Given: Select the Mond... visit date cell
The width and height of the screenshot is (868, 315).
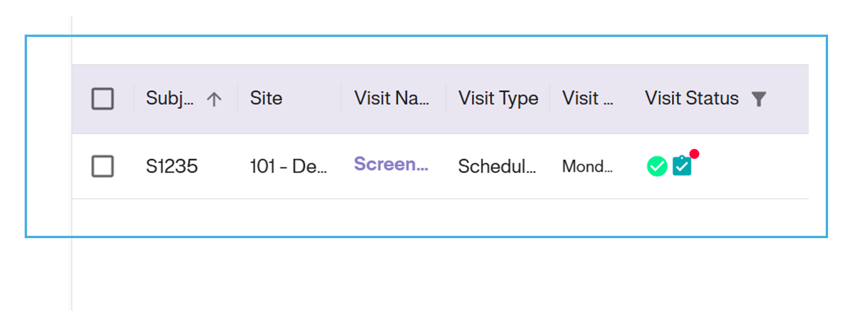Looking at the screenshot, I should (x=587, y=167).
